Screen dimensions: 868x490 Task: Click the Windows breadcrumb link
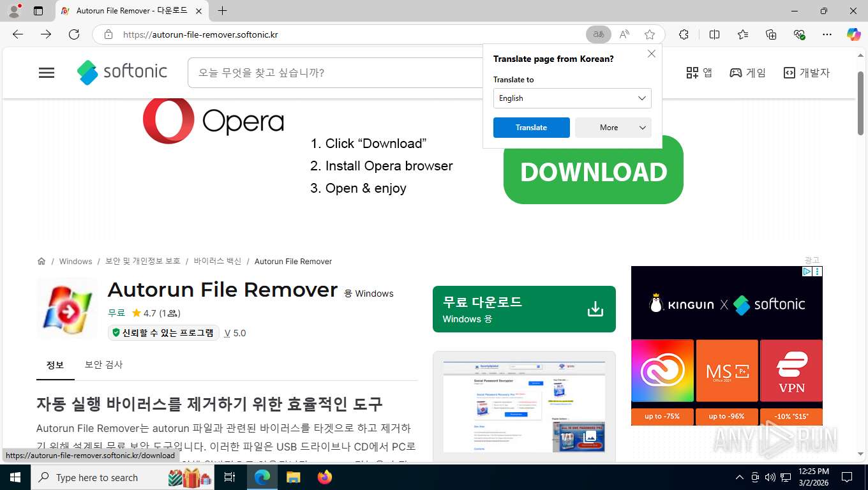point(75,261)
